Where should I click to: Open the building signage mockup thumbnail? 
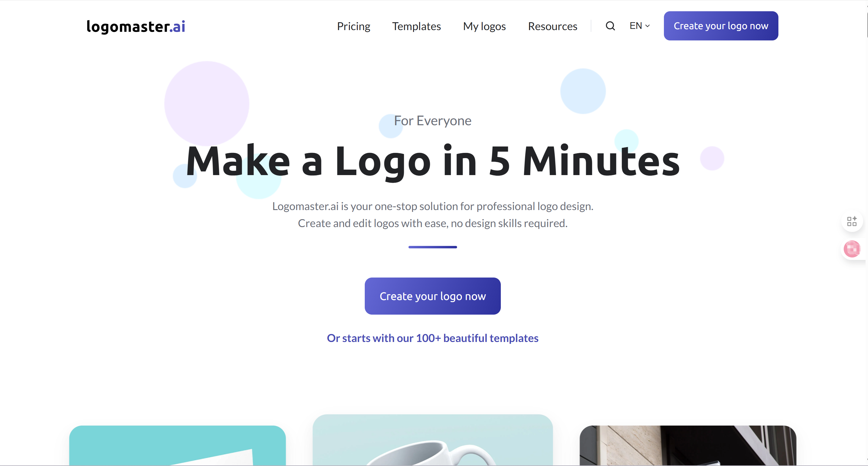pyautogui.click(x=688, y=445)
